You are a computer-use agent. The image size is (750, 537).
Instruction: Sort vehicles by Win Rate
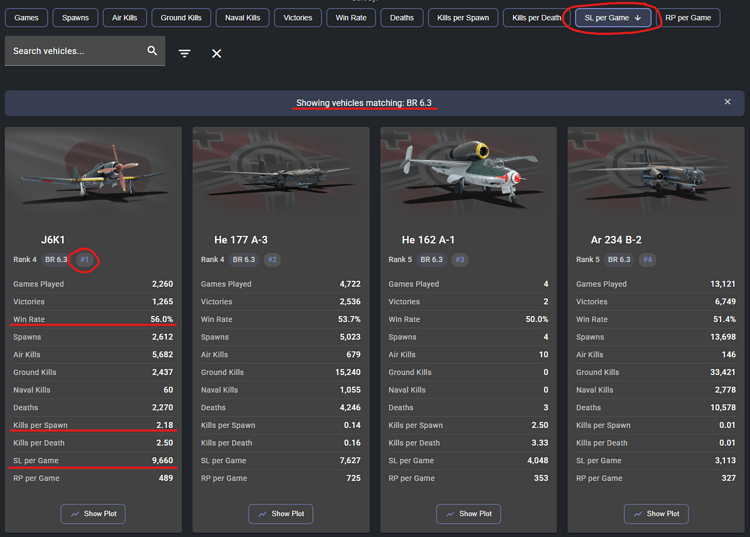point(350,18)
